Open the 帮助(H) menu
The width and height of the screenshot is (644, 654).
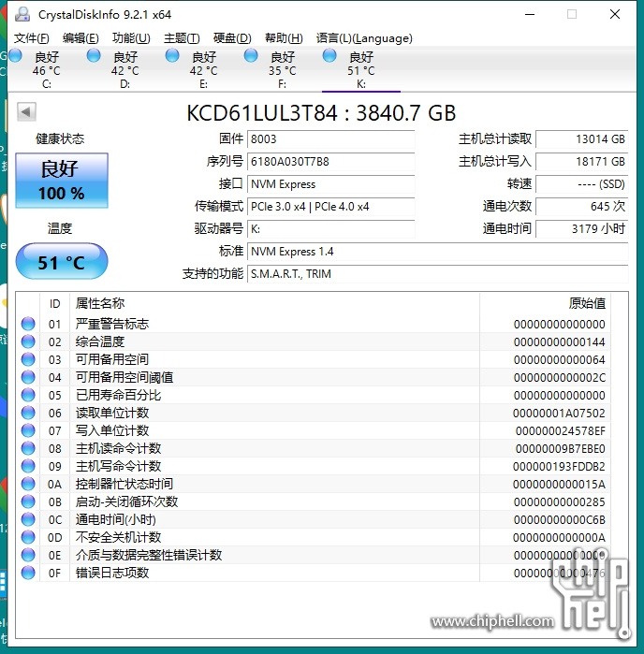click(284, 38)
